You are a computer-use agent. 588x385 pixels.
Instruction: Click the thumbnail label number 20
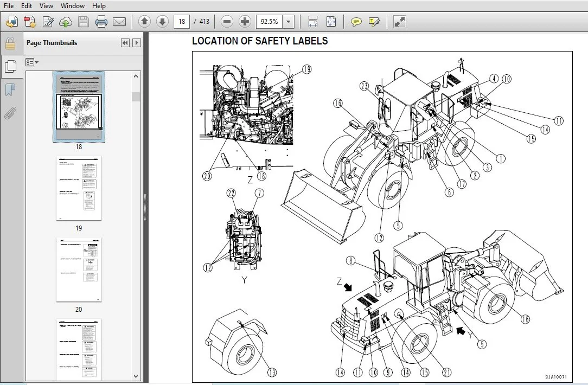coord(79,309)
